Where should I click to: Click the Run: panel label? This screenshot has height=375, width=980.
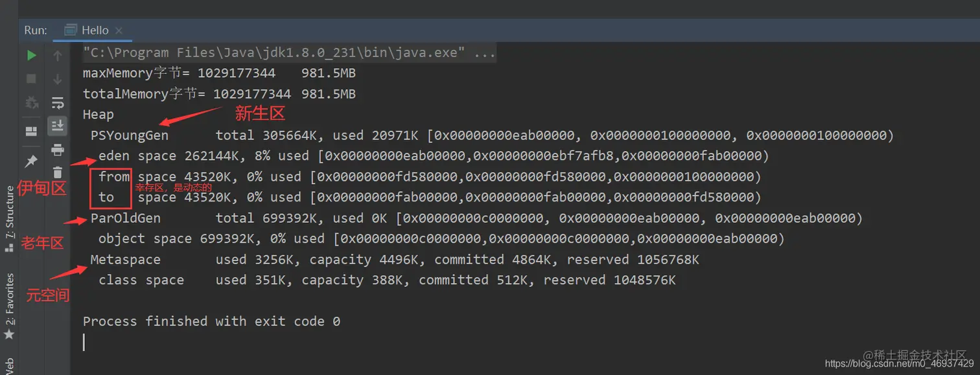pos(36,30)
